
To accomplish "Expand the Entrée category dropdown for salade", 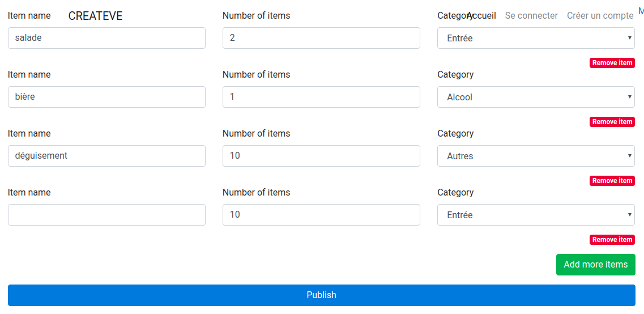I will tap(536, 38).
